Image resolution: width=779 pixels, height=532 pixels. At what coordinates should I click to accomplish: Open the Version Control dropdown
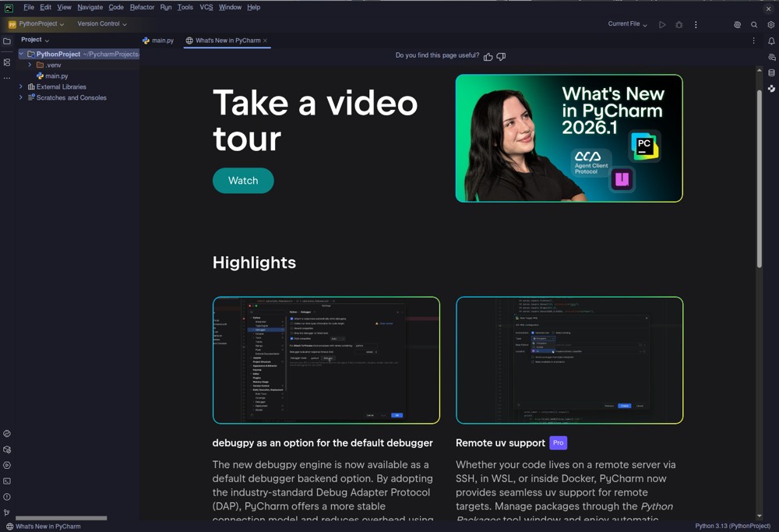point(102,24)
